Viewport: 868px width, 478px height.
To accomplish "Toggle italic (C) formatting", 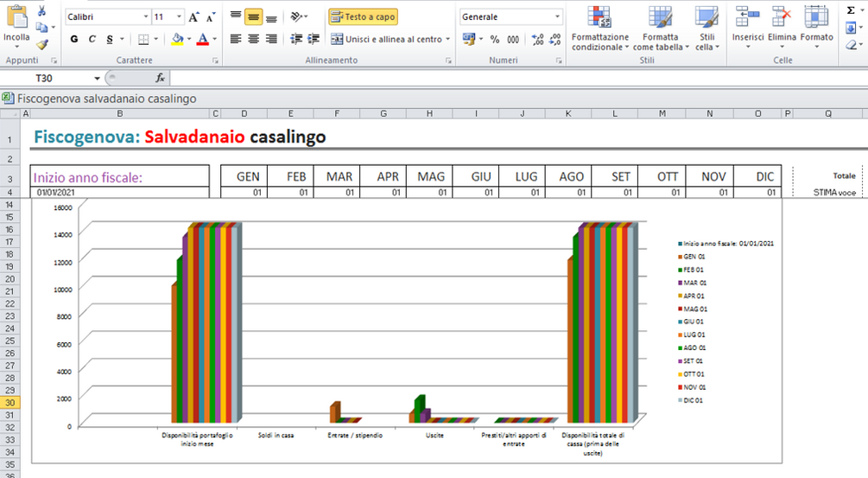I will point(92,39).
